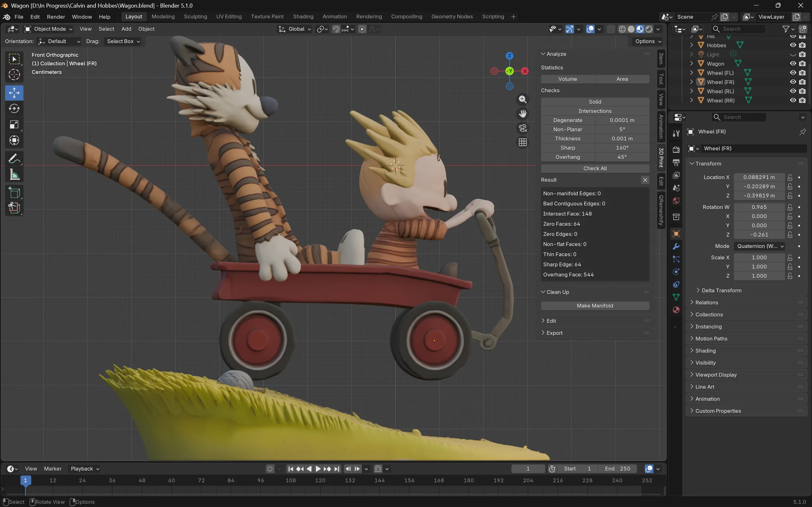This screenshot has height=507, width=812.
Task: Run the Intersections check
Action: point(595,111)
